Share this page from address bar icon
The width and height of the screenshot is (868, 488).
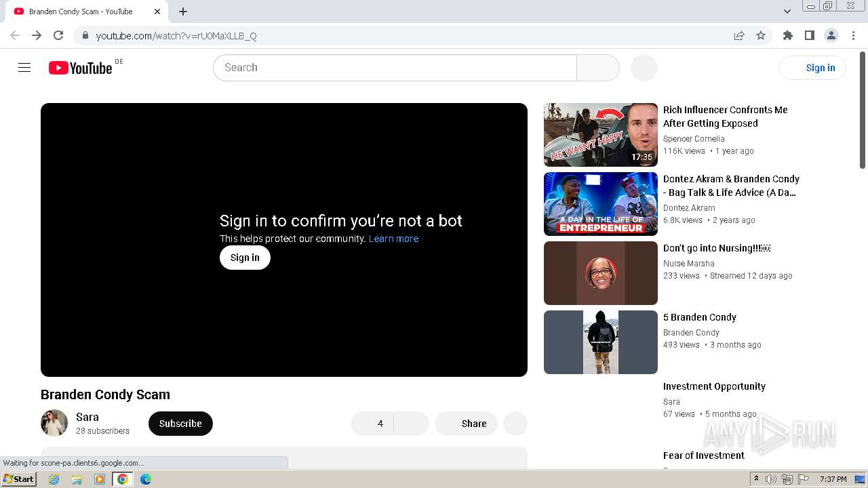click(739, 35)
